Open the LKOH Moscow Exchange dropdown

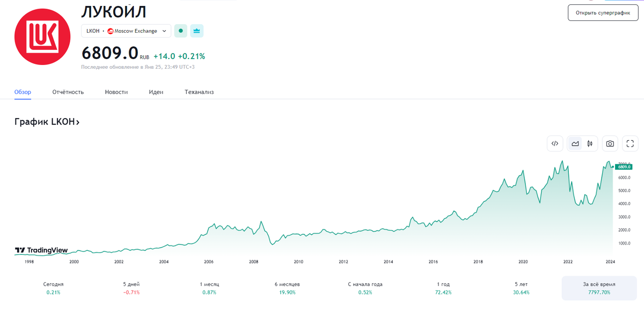(126, 31)
